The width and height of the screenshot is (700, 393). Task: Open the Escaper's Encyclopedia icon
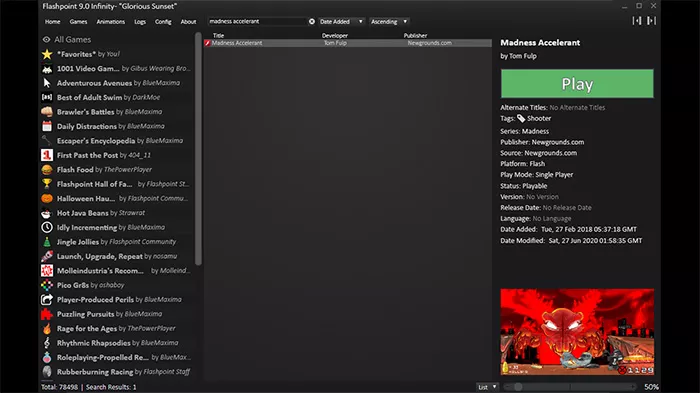(x=47, y=141)
